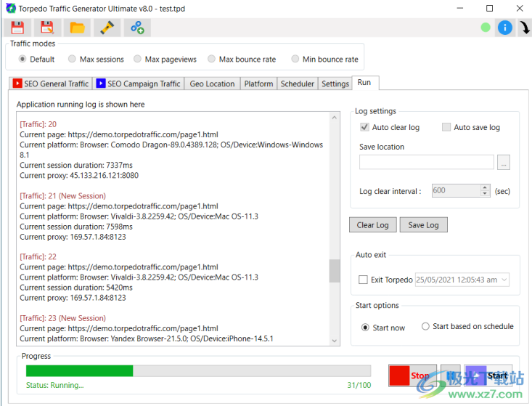Click the Save As floppy-with-pencil icon

47,28
